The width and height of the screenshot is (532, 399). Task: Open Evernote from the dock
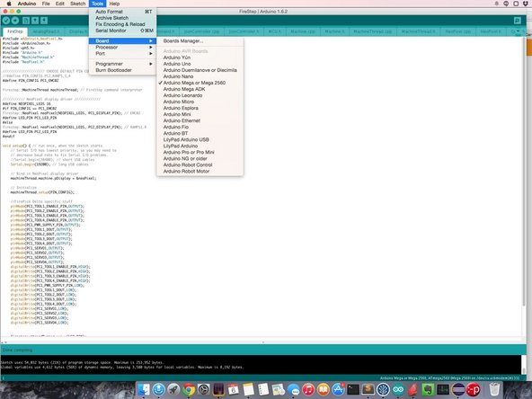click(428, 389)
